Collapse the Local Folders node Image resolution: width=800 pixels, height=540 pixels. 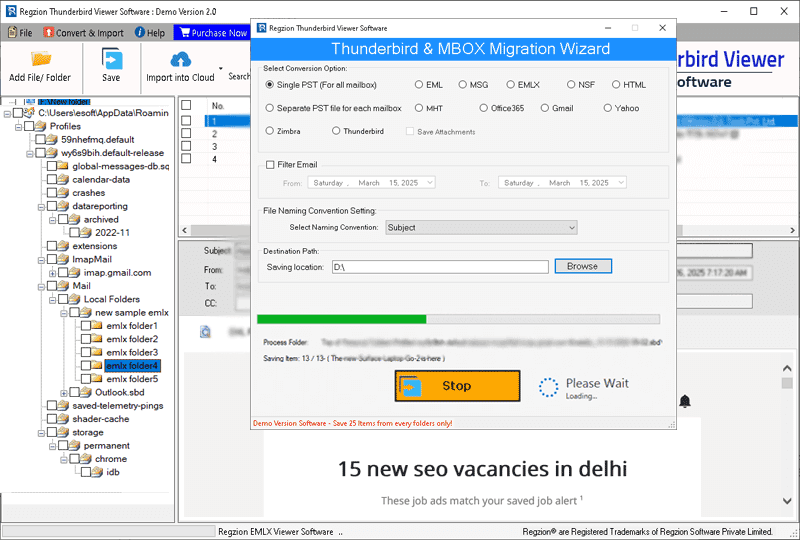pos(52,300)
